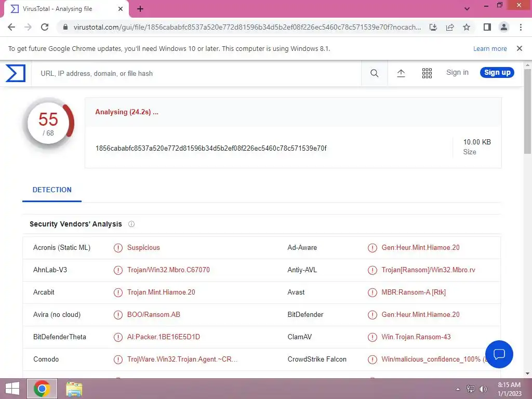Click Gen:Heur.Mint.Hiamoe.20 in BitDefender row
532x399 pixels.
tap(420, 315)
